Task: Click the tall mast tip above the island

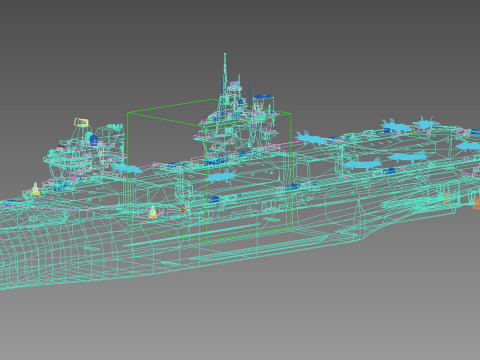Action: pos(225,55)
